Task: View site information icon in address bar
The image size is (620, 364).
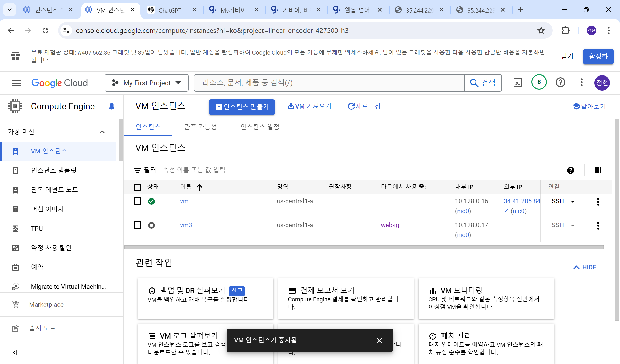Action: point(66,30)
